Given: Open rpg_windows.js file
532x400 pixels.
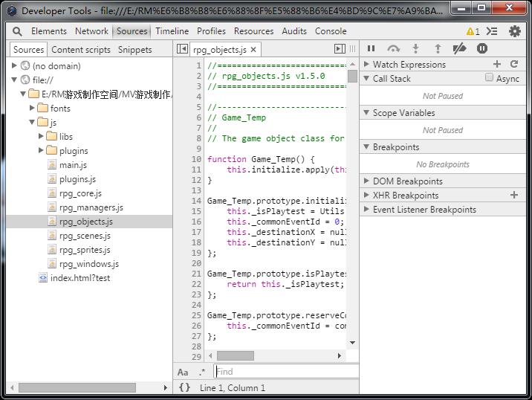Looking at the screenshot, I should [x=89, y=264].
